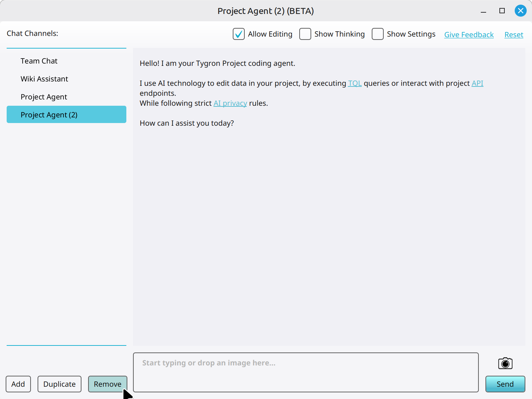532x399 pixels.
Task: Open the Project Agent channel
Action: pos(66,97)
